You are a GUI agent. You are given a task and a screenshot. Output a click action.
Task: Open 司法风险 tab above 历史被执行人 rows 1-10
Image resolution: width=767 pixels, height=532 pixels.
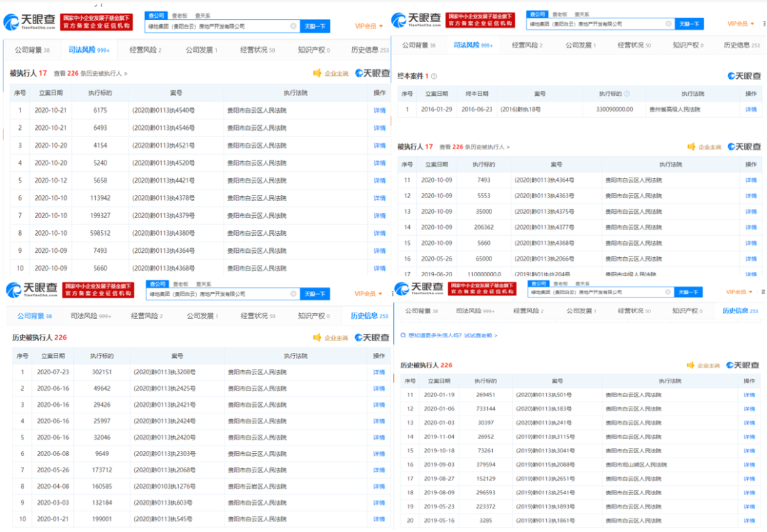(90, 316)
